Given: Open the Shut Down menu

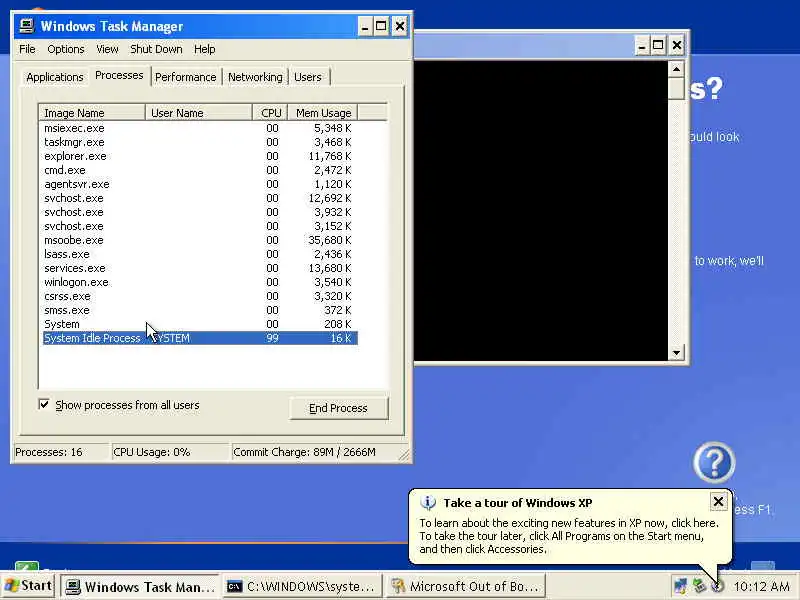Looking at the screenshot, I should [156, 49].
